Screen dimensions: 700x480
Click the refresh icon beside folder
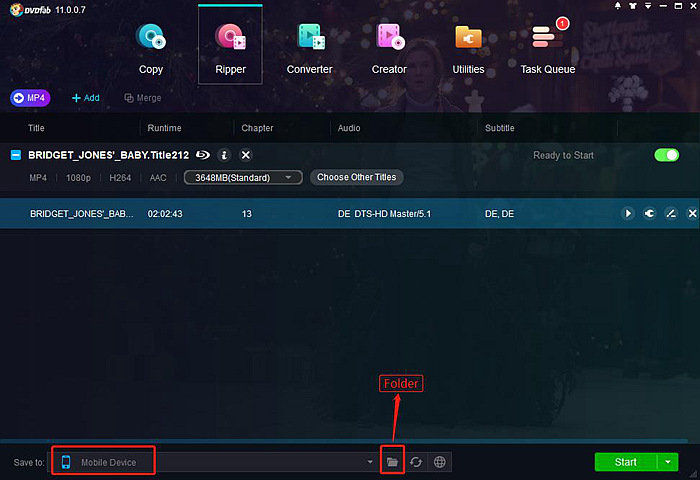[x=416, y=462]
